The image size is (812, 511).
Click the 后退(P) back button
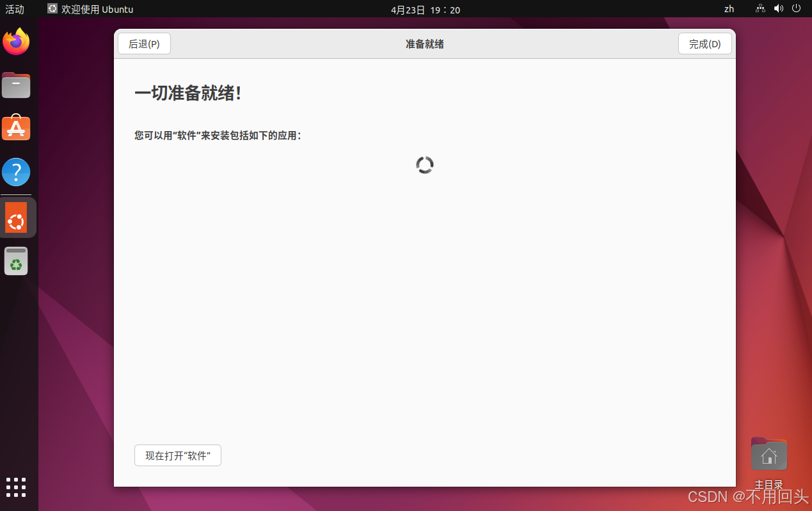point(144,43)
